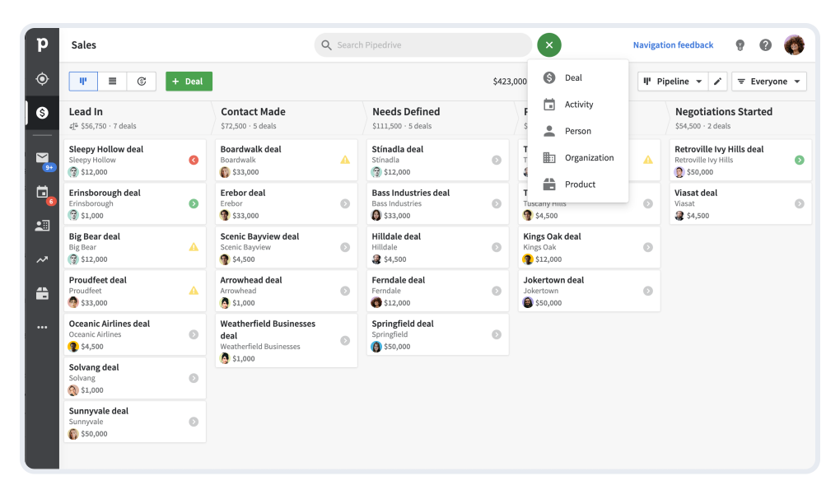
Task: Click the green activity icon on Retroville Ivy Hills deal
Action: 800,160
